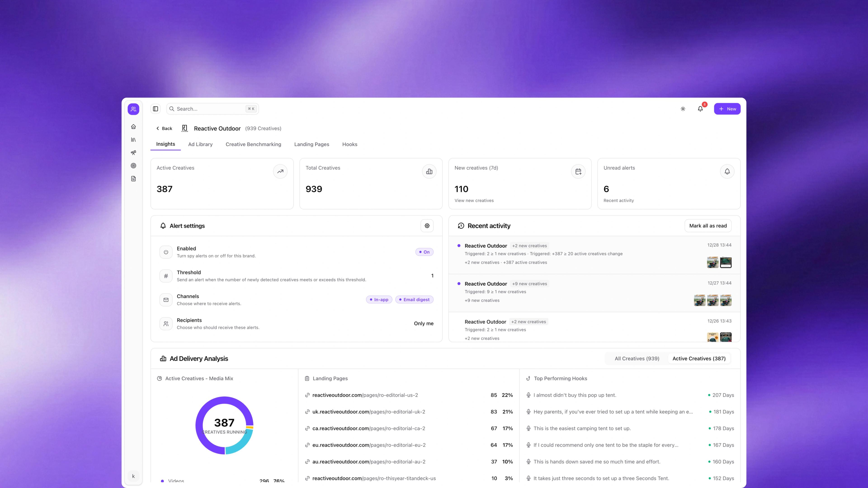The width and height of the screenshot is (868, 488).
Task: Open the library icon in sidebar
Action: tap(133, 140)
